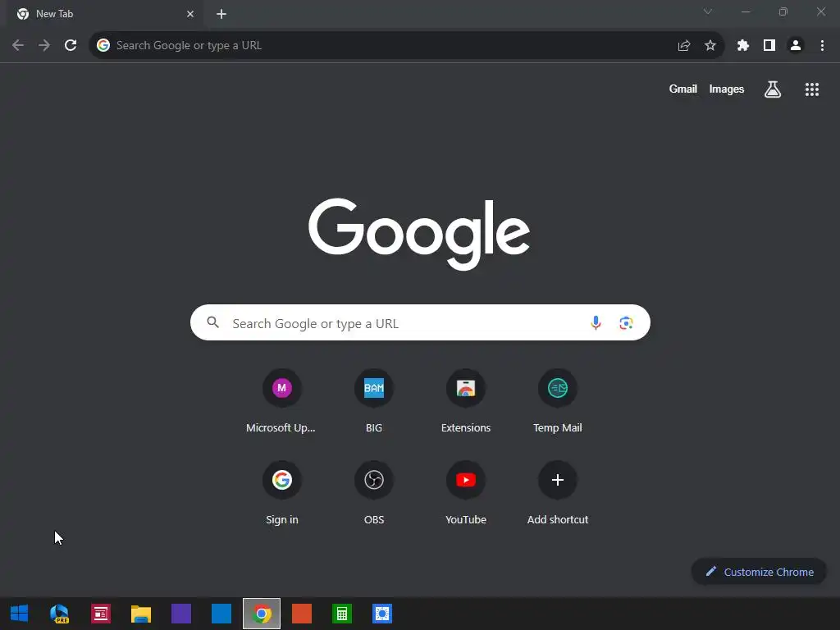This screenshot has height=630, width=840.
Task: Click the Google logo
Action: click(419, 234)
